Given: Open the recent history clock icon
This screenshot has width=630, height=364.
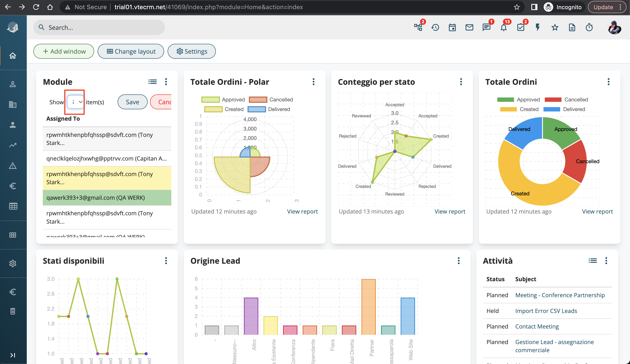Looking at the screenshot, I should [435, 27].
